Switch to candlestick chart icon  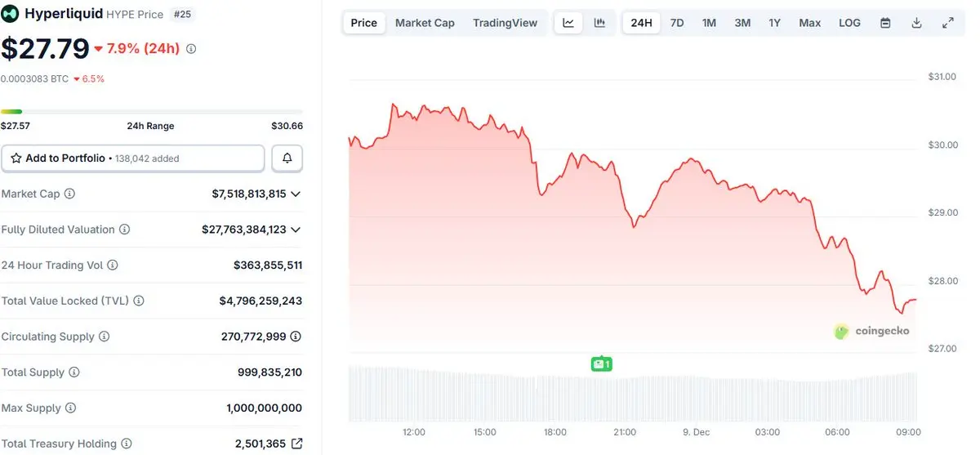click(599, 23)
